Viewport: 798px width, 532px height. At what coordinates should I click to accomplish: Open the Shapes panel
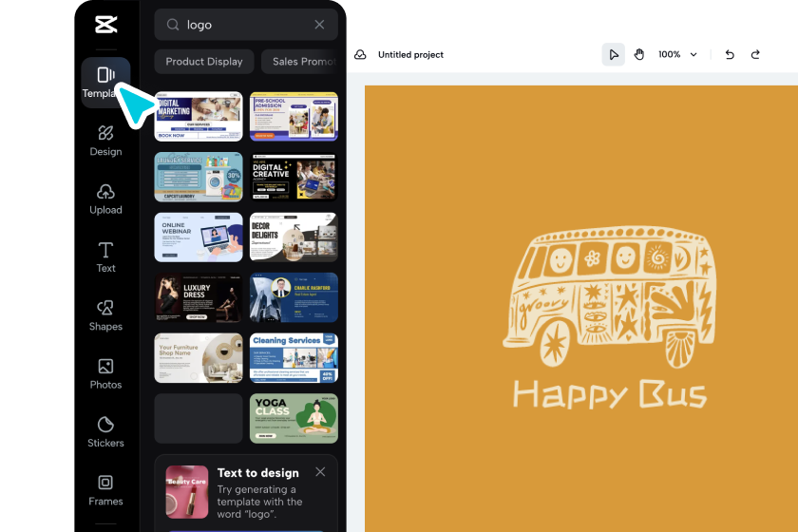click(105, 314)
